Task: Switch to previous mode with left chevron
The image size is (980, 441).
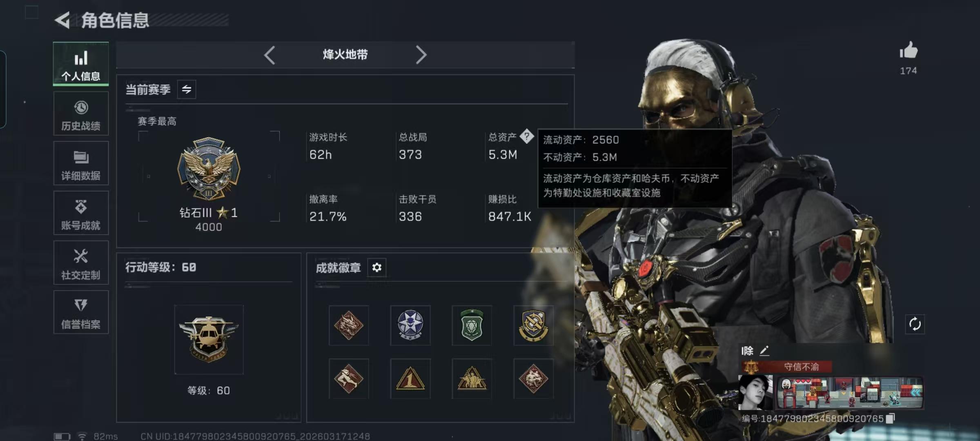Action: coord(269,55)
